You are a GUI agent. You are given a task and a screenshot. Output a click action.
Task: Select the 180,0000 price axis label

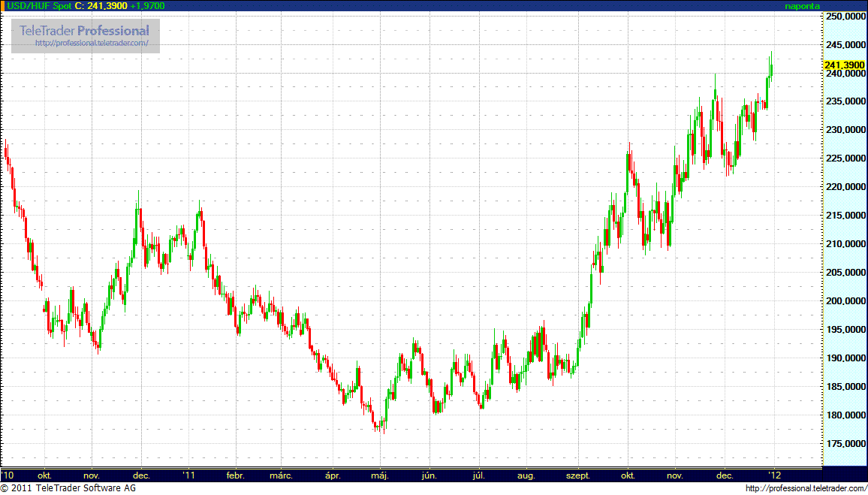tap(845, 415)
